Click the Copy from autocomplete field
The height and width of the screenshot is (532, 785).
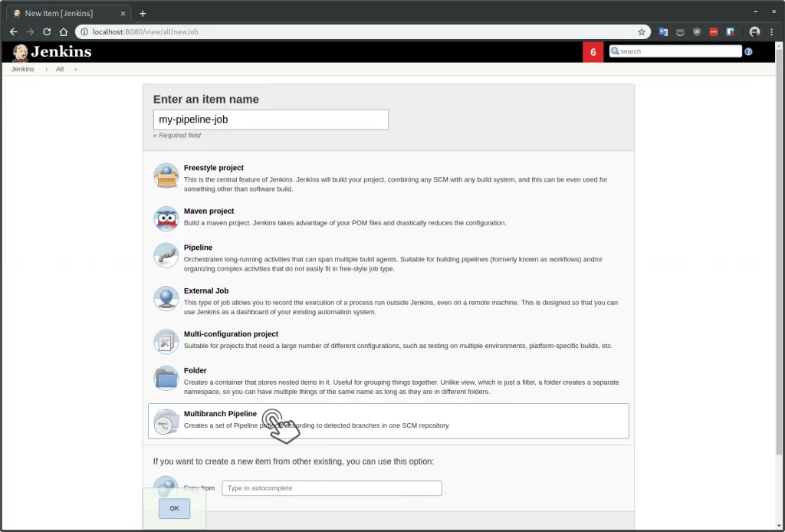[x=332, y=488]
